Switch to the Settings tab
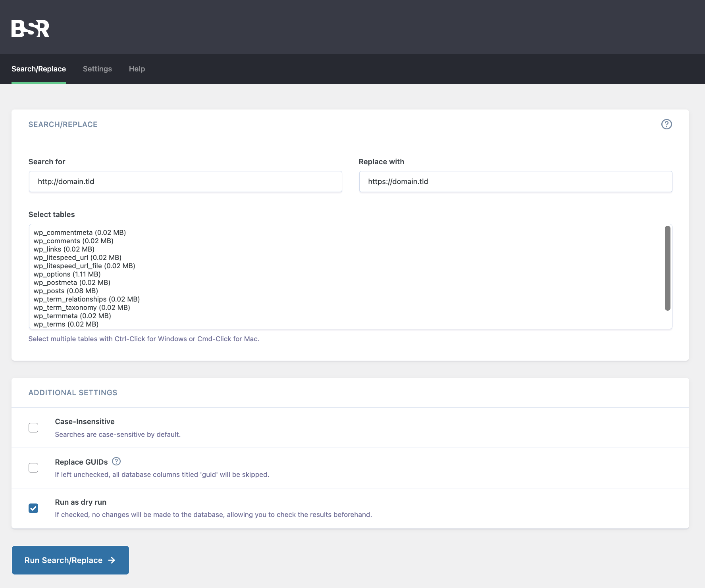Screen dimensions: 705x588 pos(97,69)
